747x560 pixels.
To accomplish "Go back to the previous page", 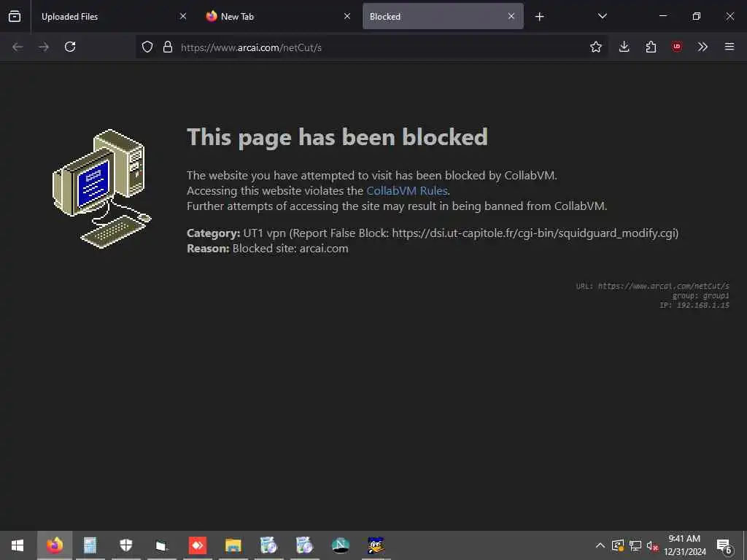I will coord(18,47).
